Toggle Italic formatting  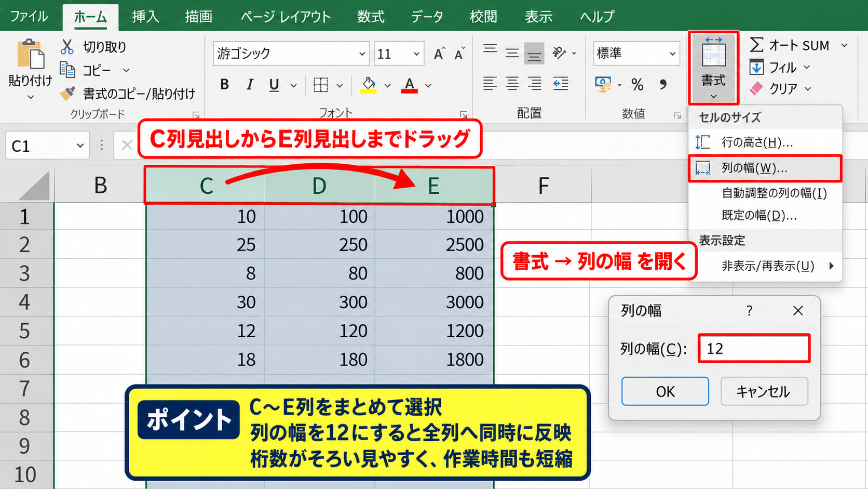click(x=250, y=84)
